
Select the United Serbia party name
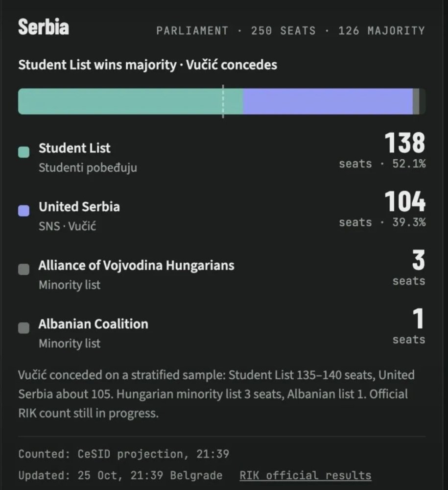79,207
